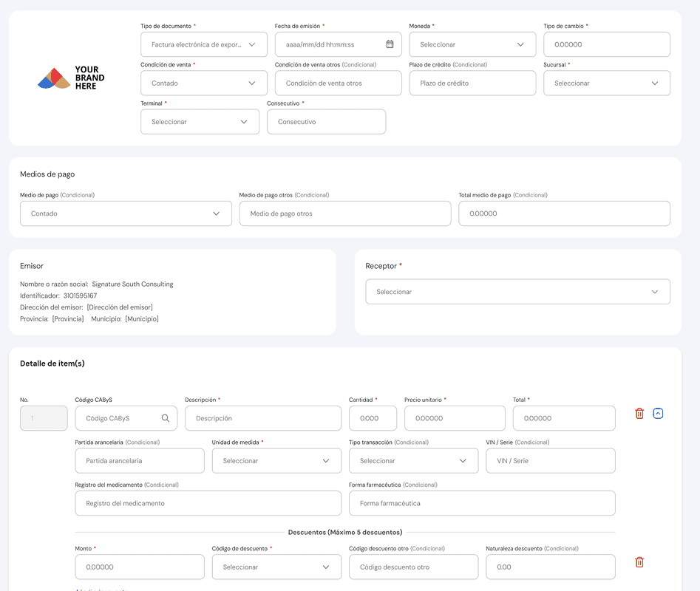Viewport: 700px width, 591px height.
Task: Click identifier value '3101595167'
Action: [80, 295]
